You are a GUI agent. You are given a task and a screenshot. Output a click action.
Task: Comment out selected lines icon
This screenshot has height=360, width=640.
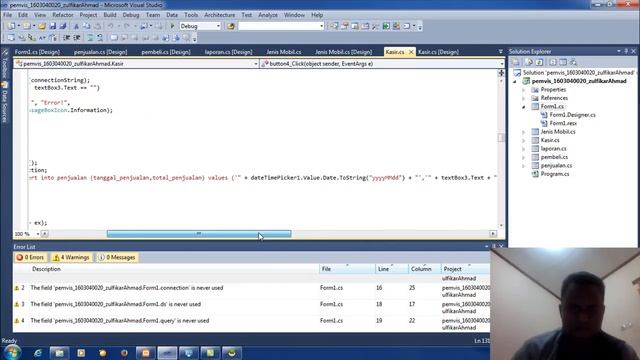click(x=90, y=38)
